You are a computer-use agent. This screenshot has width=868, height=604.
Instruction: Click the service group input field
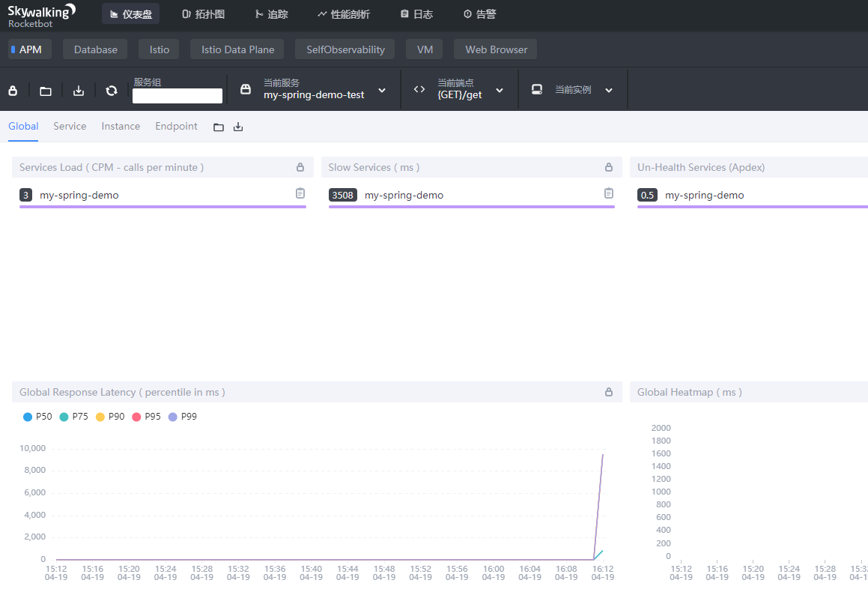click(177, 96)
